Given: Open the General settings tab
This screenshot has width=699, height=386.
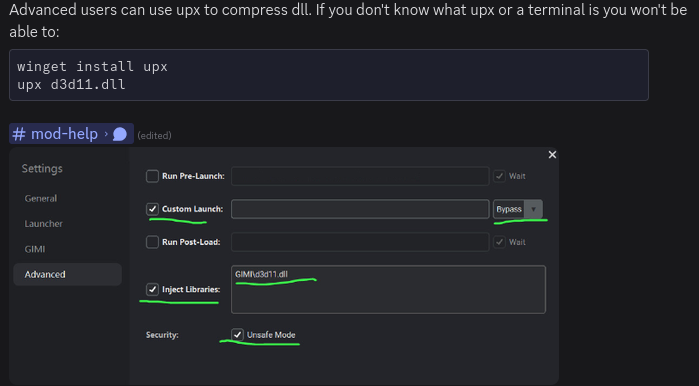Looking at the screenshot, I should (41, 198).
